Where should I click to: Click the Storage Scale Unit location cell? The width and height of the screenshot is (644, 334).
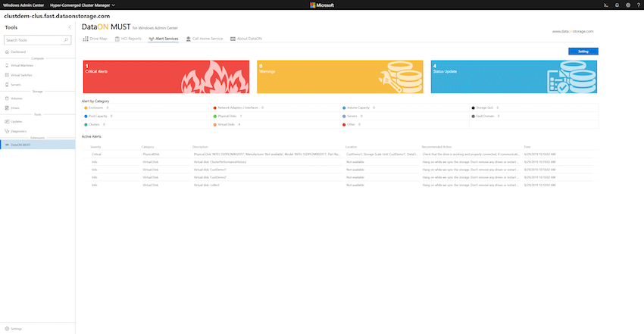click(382, 155)
